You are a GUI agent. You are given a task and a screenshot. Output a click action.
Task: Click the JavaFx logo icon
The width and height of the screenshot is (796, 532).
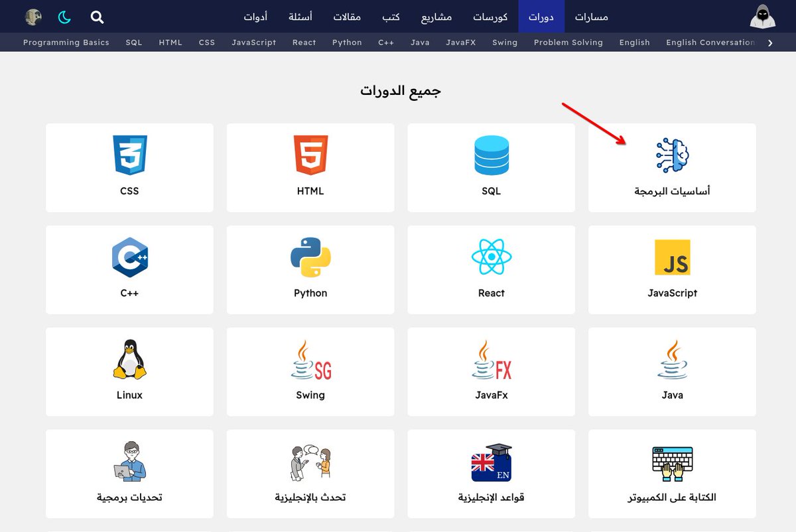491,358
